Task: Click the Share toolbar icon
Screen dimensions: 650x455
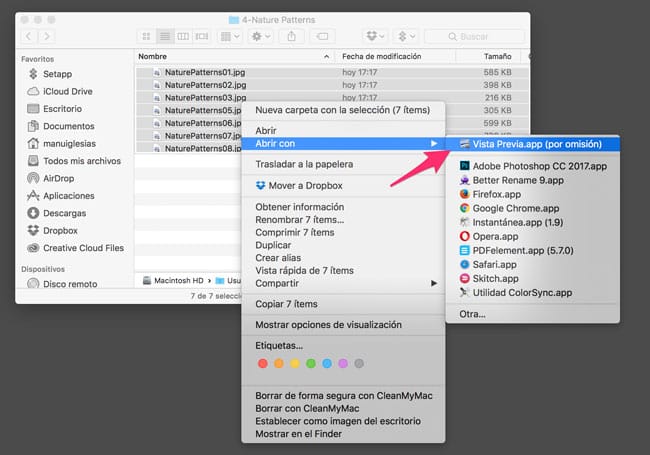Action: 291,36
